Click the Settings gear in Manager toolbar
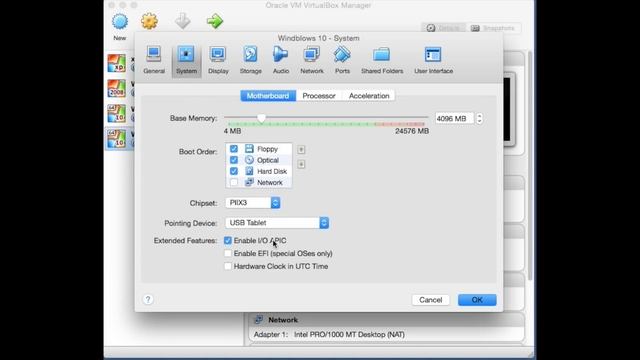The height and width of the screenshot is (360, 640). (149, 21)
